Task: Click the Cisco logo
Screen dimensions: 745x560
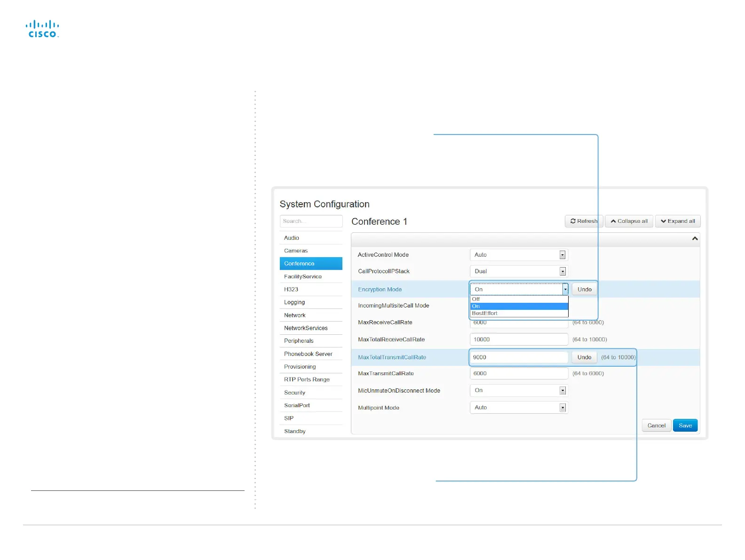Action: pos(42,29)
